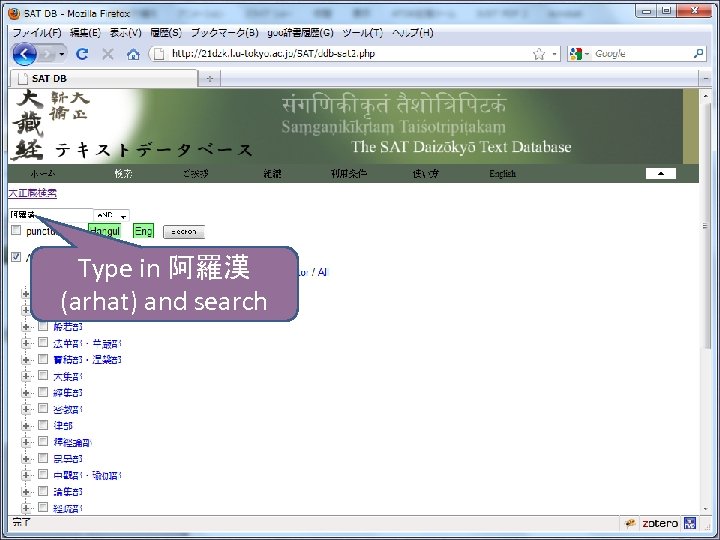Image resolution: width=720 pixels, height=540 pixels.
Task: Click the zotero status bar entry
Action: tap(659, 523)
